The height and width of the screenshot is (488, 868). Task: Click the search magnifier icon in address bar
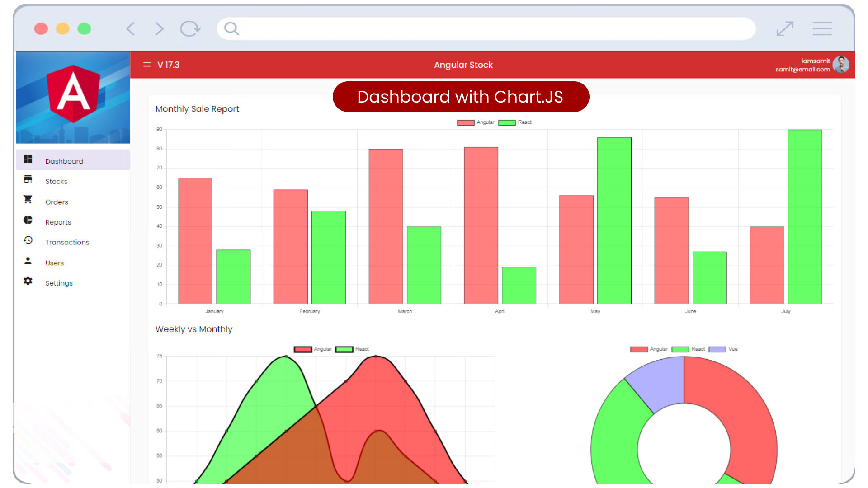(231, 29)
